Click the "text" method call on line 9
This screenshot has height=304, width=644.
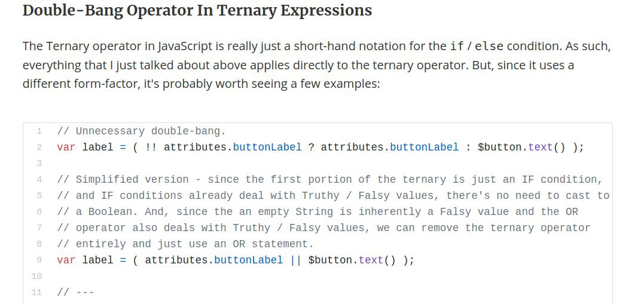coord(371,260)
